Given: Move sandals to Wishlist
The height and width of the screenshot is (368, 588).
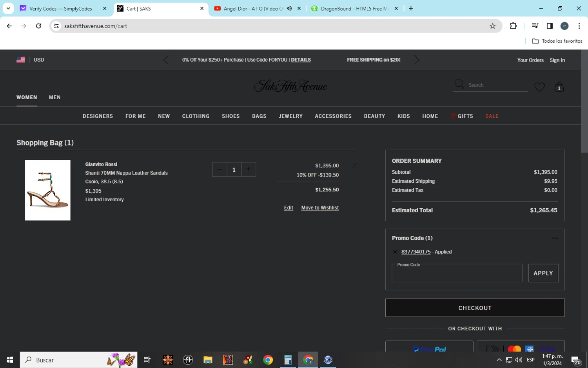Looking at the screenshot, I should 320,208.
